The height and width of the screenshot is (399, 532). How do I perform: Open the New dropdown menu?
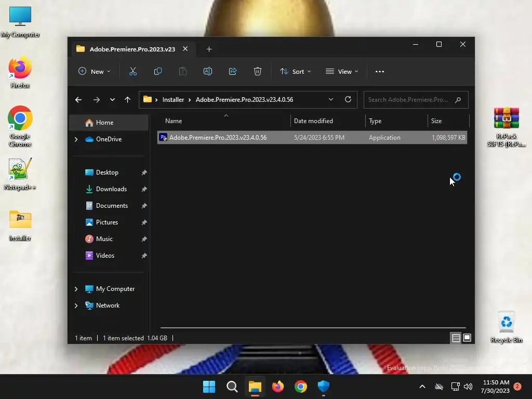pos(95,72)
